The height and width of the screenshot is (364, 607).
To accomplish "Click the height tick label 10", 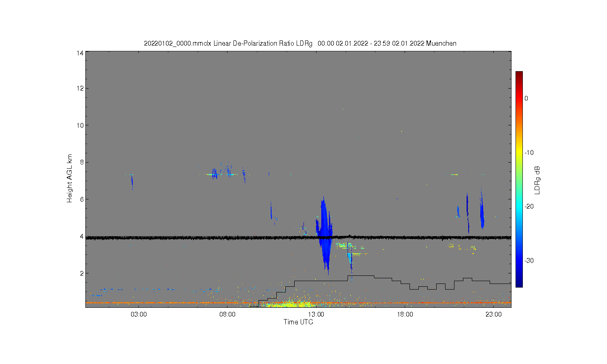I will [x=80, y=125].
